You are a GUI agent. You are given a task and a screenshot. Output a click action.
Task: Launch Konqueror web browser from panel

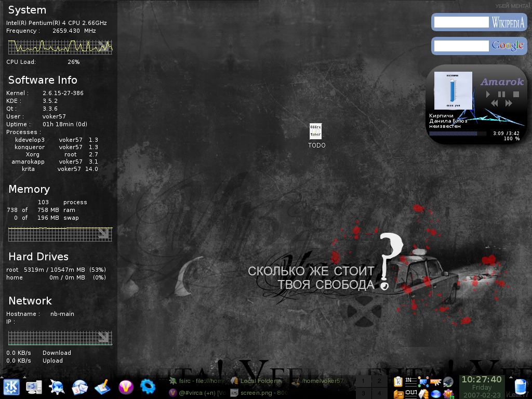tap(57, 387)
